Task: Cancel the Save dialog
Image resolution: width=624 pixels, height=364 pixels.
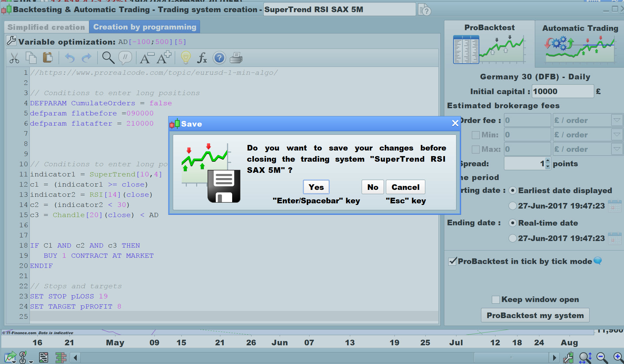Action: coord(406,187)
